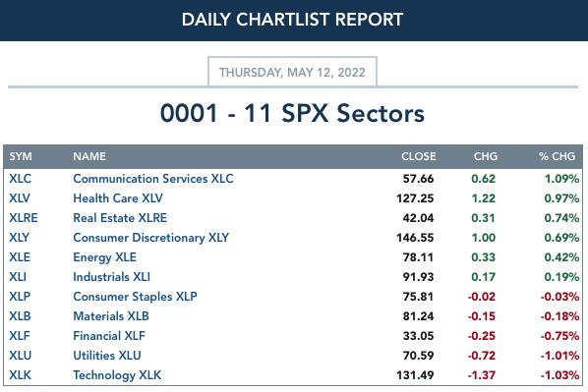Open the XLC symbol link
Viewport: 588px width, 392px height.
pos(20,179)
